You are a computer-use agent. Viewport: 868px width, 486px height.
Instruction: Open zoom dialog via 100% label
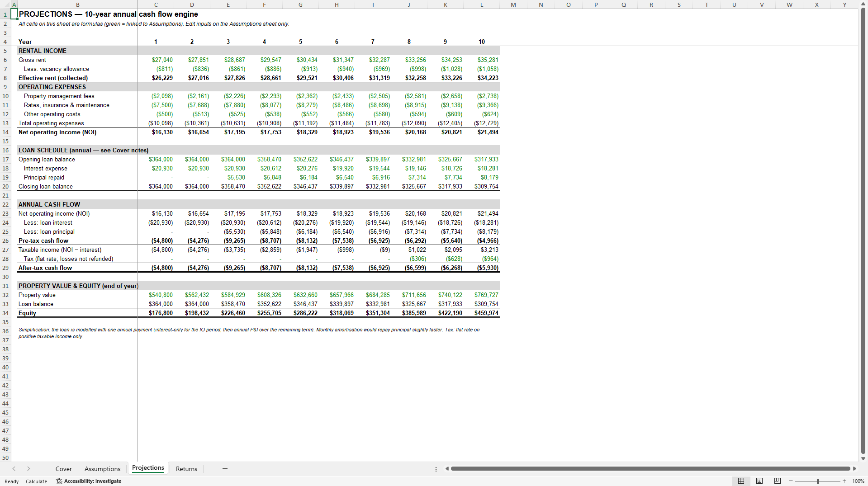click(858, 481)
